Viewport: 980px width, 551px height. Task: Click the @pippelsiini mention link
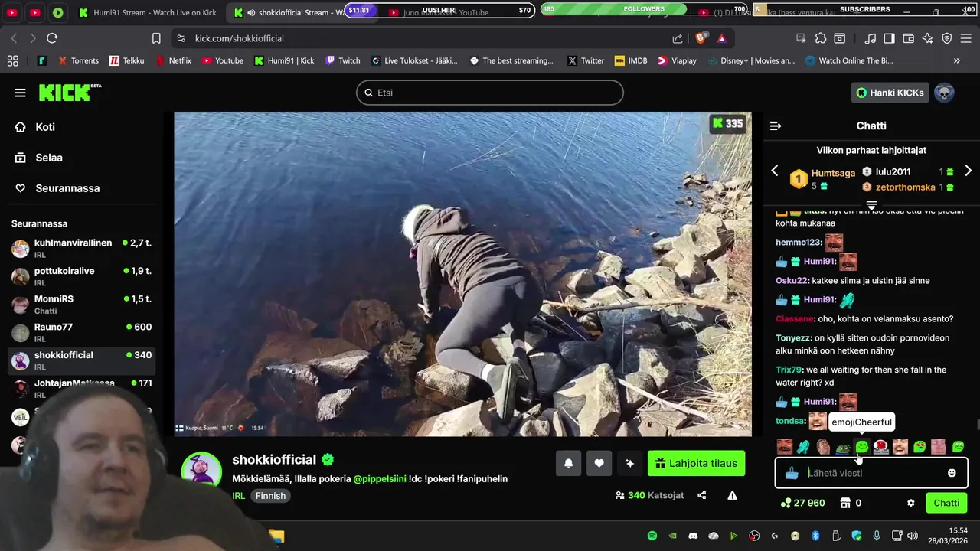(379, 479)
